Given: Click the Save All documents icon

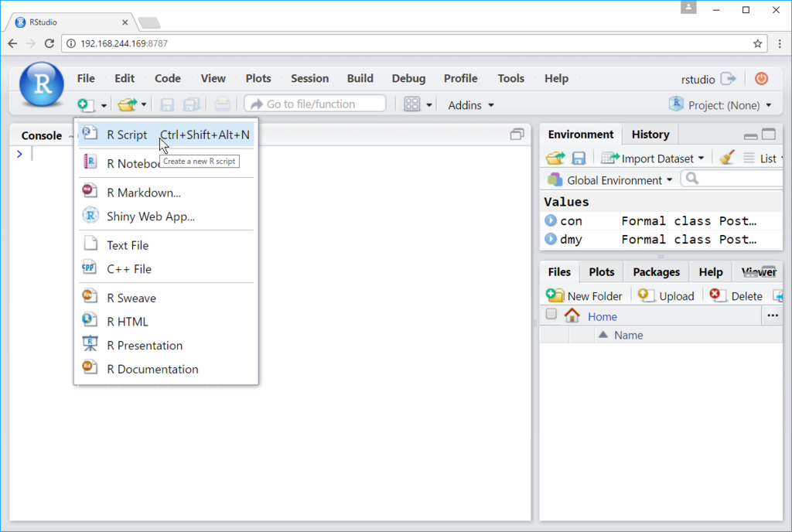Looking at the screenshot, I should pos(192,104).
